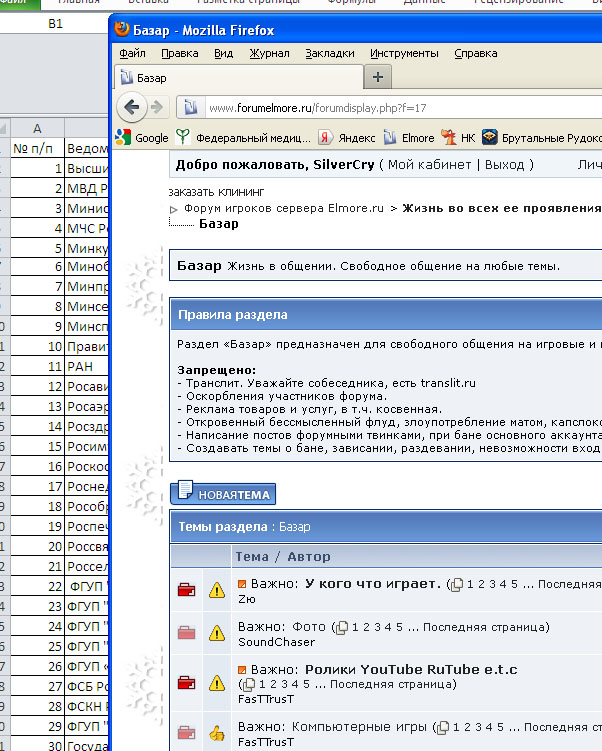Viewport: 602px width, 751px height.
Task: Go to page 5 of У кого что играет
Action: 514,584
